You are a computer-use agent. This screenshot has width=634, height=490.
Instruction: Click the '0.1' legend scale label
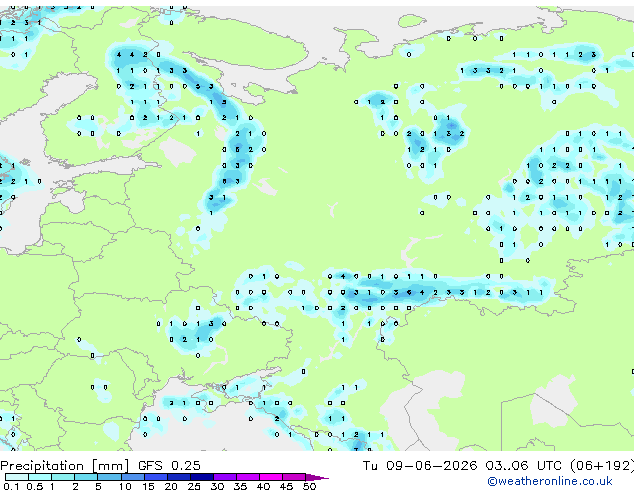pos(11,486)
